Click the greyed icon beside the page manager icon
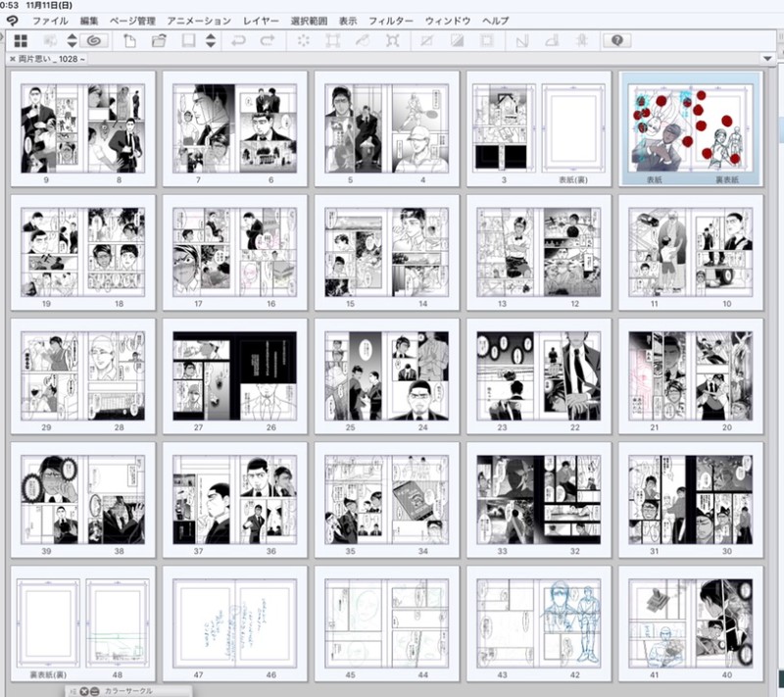The image size is (784, 697). [50, 40]
